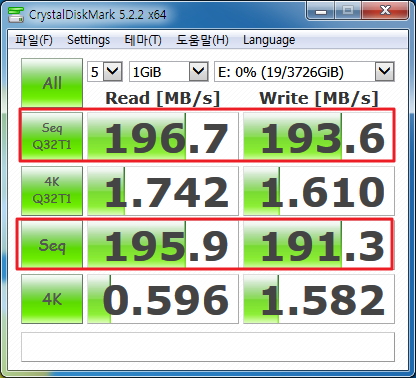Click the CrystalDiskMark title bar app icon
Image resolution: width=416 pixels, height=378 pixels.
click(16, 14)
